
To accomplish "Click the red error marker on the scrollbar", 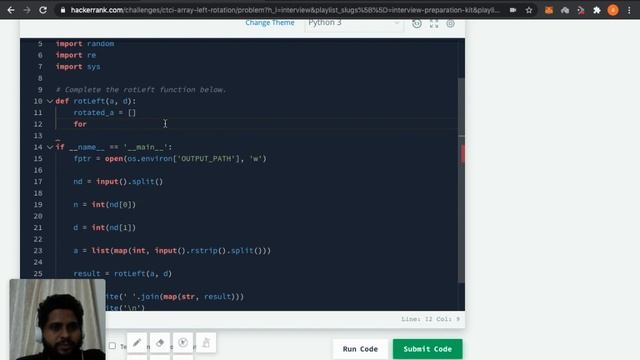I will 463,154.
